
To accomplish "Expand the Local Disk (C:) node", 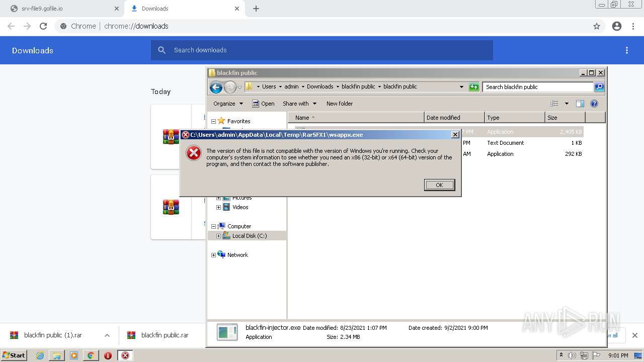I will coord(218,236).
